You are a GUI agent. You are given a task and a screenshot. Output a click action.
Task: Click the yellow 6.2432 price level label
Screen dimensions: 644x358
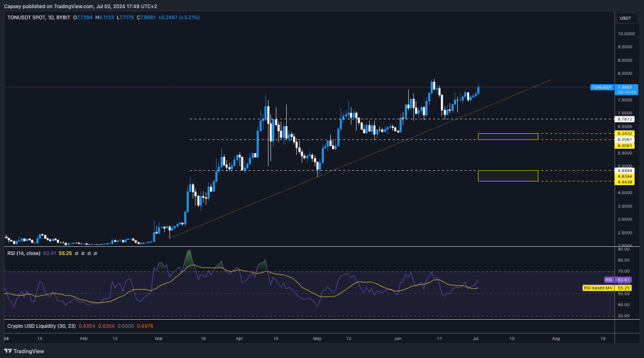(625, 134)
